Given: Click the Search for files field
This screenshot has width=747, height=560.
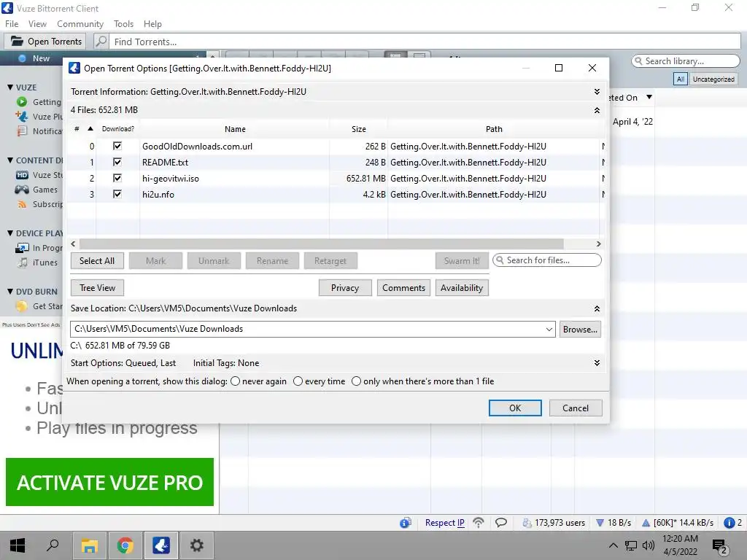Looking at the screenshot, I should click(x=547, y=260).
